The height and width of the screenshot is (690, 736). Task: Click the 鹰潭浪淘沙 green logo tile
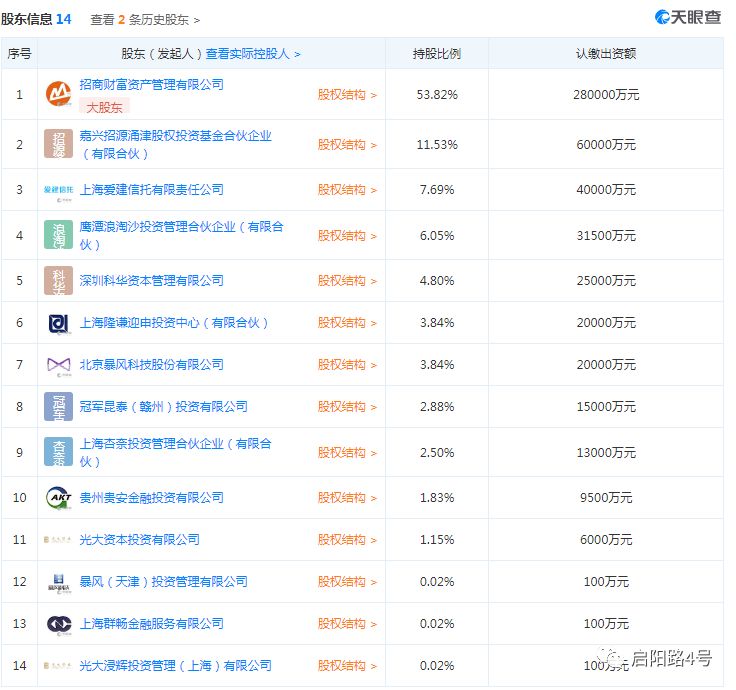click(x=58, y=235)
